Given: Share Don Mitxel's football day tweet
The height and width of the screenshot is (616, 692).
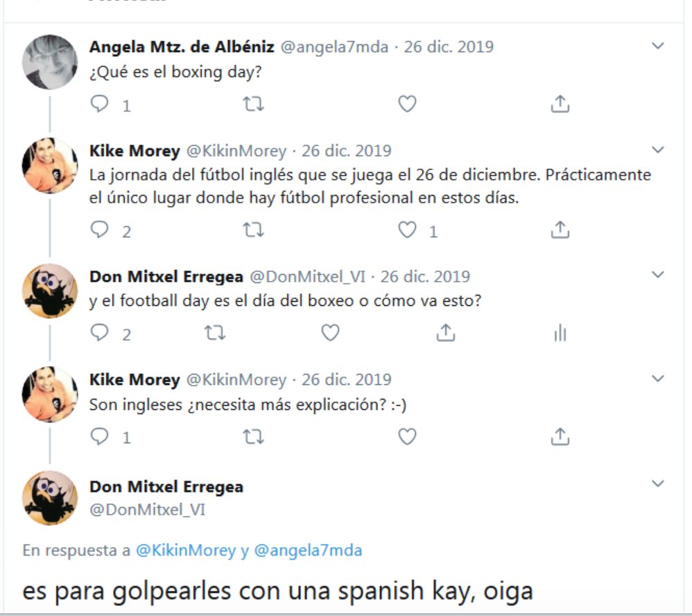Looking at the screenshot, I should pos(446,332).
